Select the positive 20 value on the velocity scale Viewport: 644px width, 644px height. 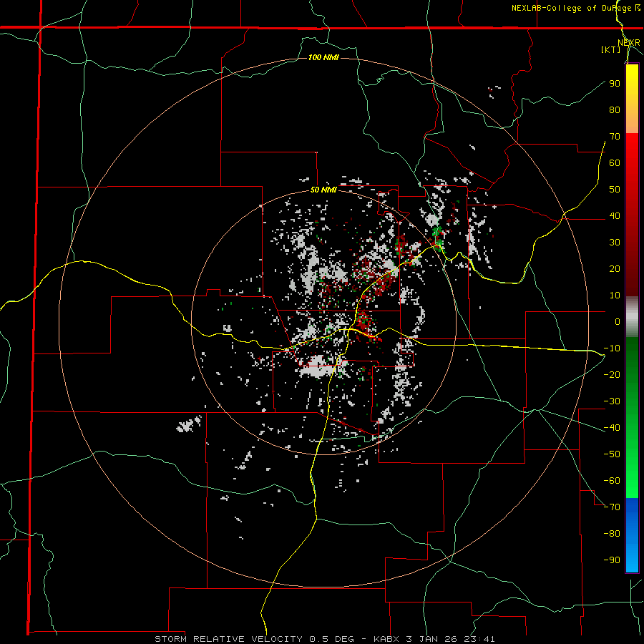[x=615, y=268]
